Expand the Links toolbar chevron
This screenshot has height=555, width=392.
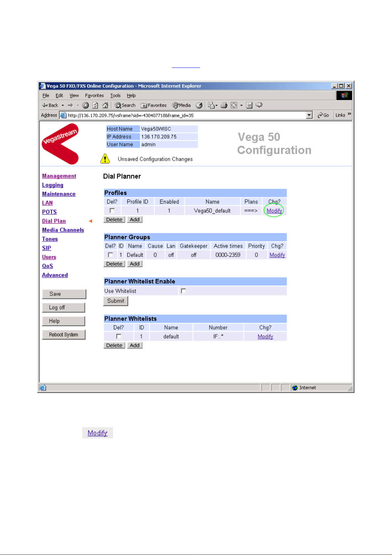349,114
